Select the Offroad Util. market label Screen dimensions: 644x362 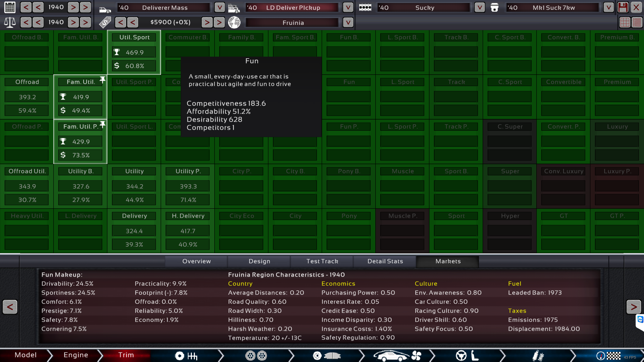coord(27,171)
